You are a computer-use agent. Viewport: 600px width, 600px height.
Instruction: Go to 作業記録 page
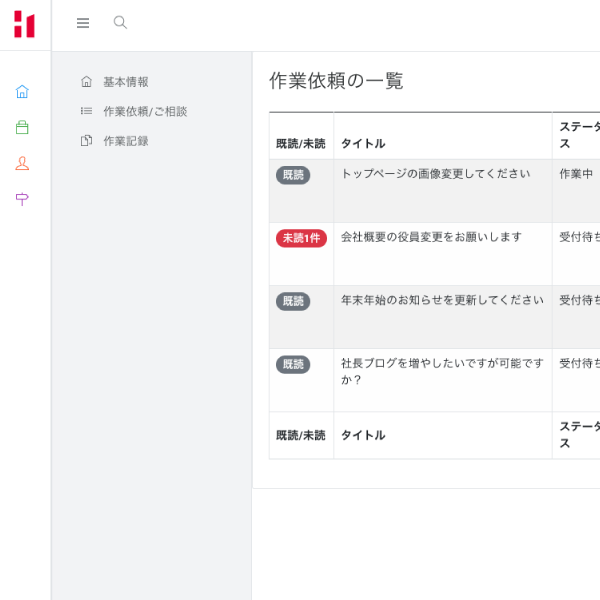pyautogui.click(x=126, y=141)
